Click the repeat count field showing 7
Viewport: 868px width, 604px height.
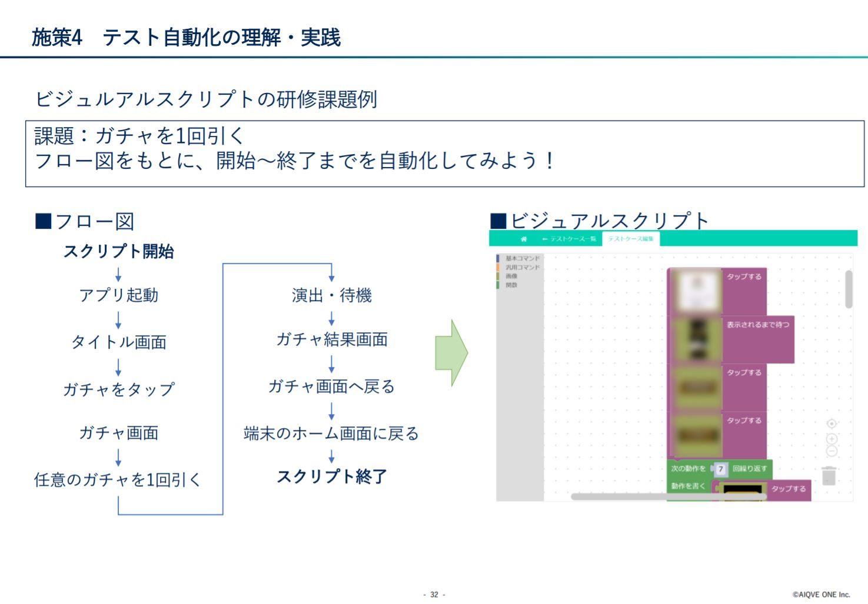(720, 469)
